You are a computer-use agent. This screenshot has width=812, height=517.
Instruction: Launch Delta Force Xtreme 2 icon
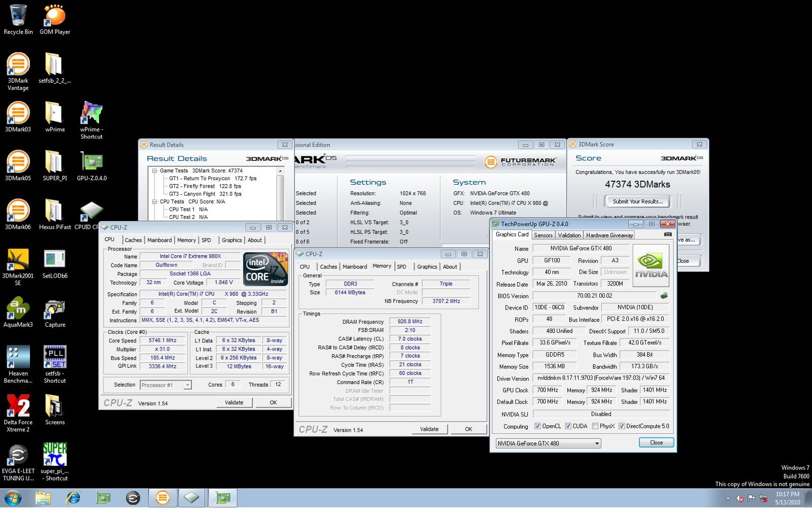click(x=18, y=413)
